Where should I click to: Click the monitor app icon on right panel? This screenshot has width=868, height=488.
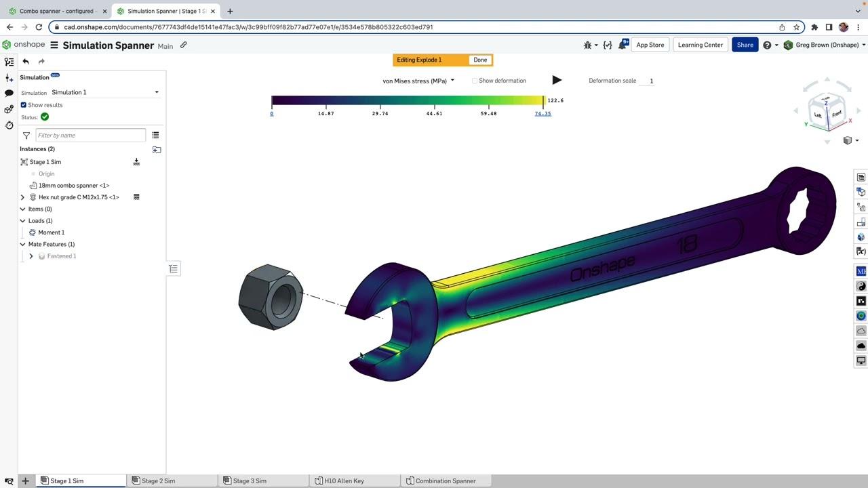pos(861,361)
